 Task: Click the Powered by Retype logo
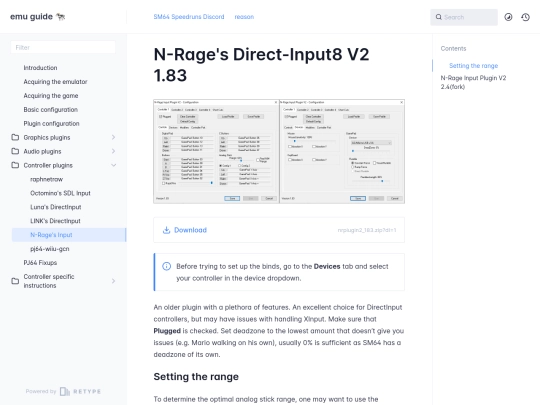(63, 391)
